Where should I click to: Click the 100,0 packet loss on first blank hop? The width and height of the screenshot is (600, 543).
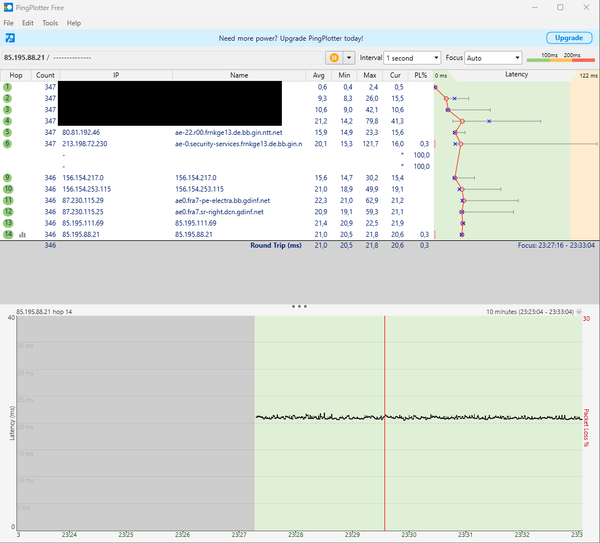422,155
